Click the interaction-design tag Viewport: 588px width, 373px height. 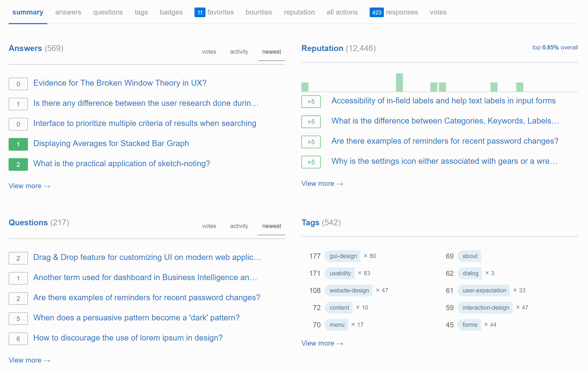485,308
